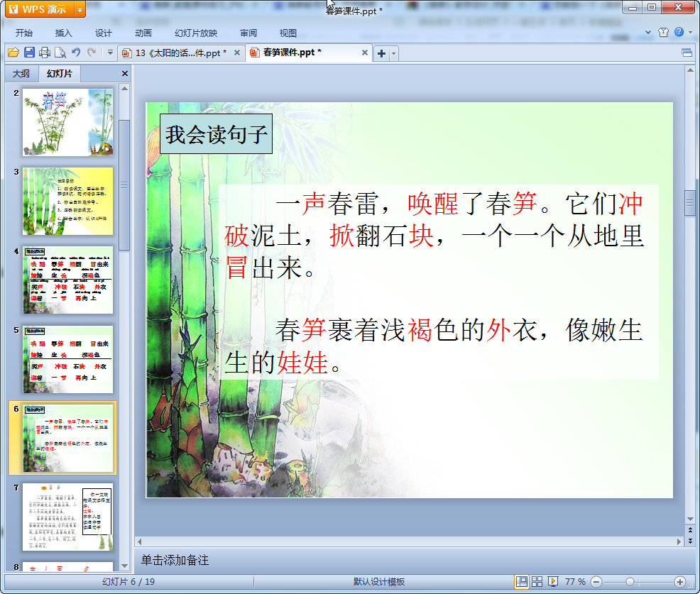Go to next slide double-arrow button

click(690, 541)
